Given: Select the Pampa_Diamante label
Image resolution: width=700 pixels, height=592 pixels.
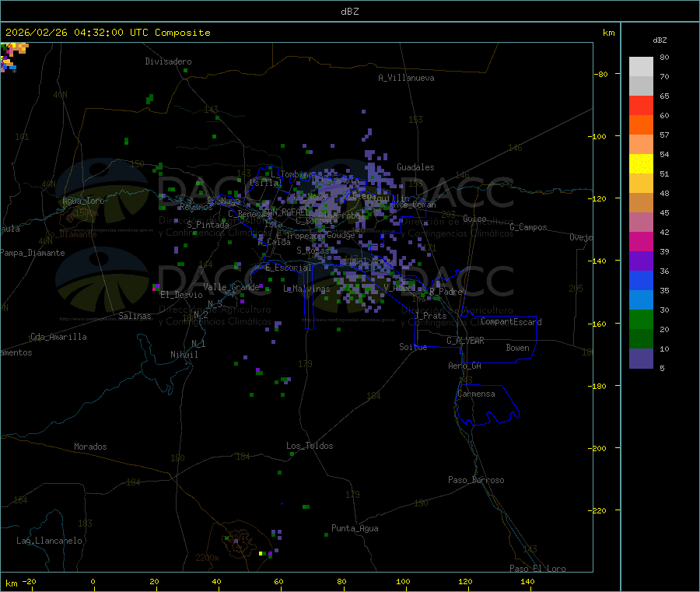Looking at the screenshot, I should [33, 253].
